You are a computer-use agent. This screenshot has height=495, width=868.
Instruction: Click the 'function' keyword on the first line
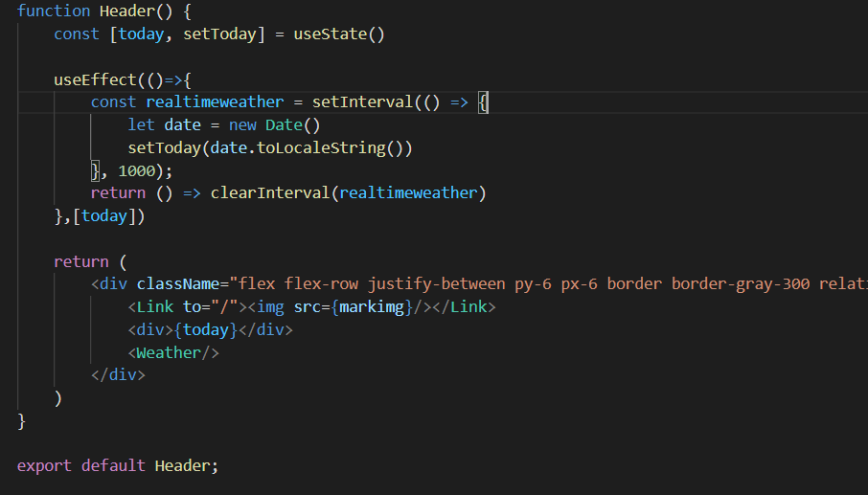pyautogui.click(x=53, y=11)
